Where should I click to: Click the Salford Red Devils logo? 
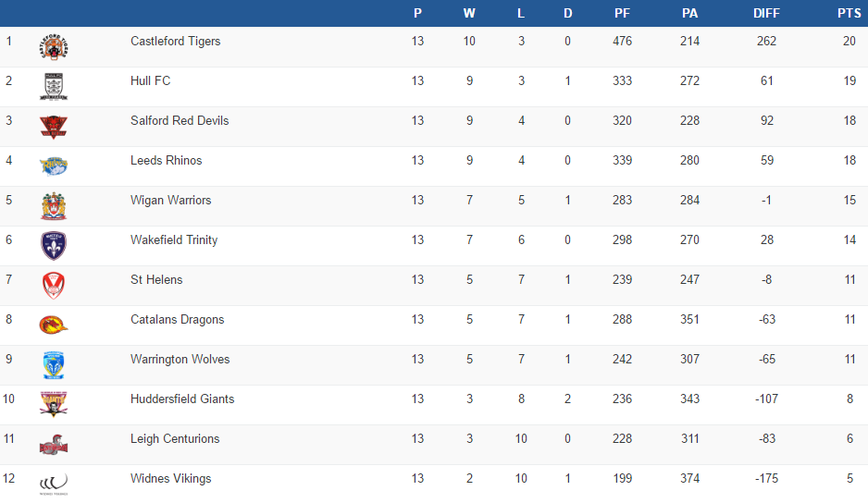(54, 126)
